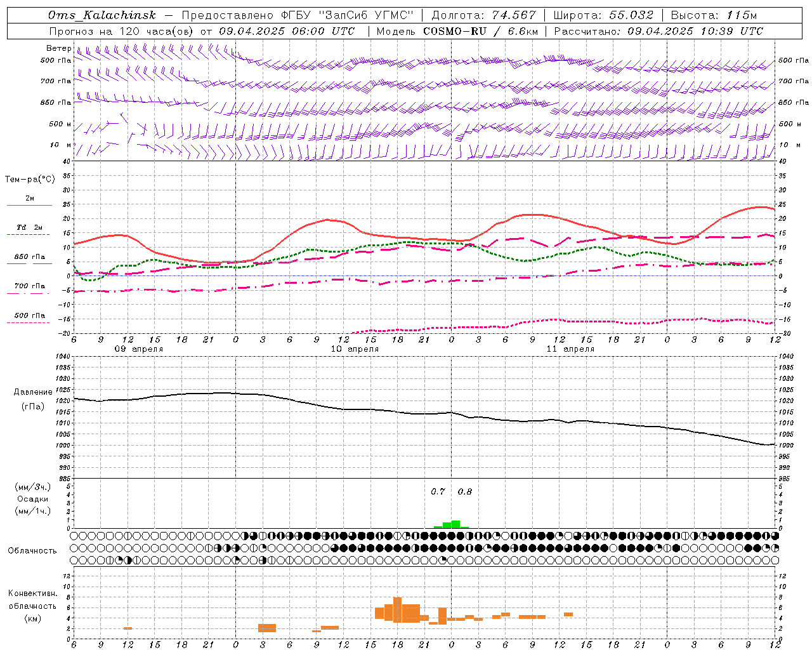Select the 2м temperature legend entry
This screenshot has width=812, height=650.
pos(29,199)
